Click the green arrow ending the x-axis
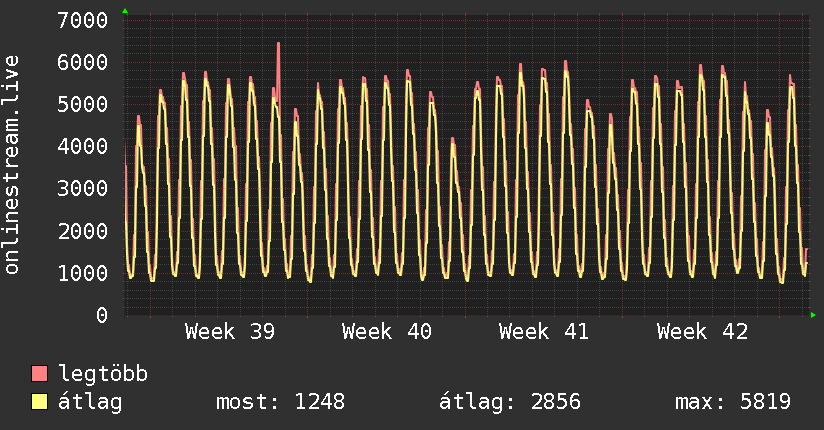The height and width of the screenshot is (430, 824). (x=813, y=315)
